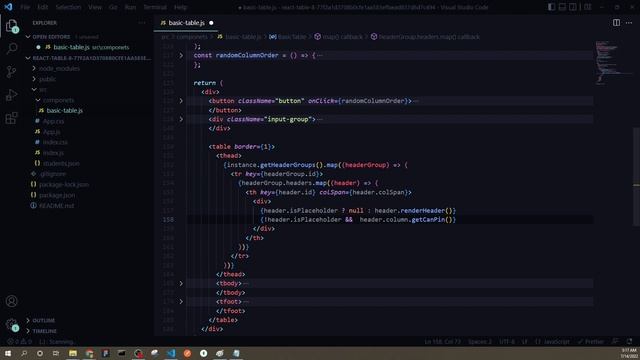Click errors and warnings count in status bar

pos(19,342)
